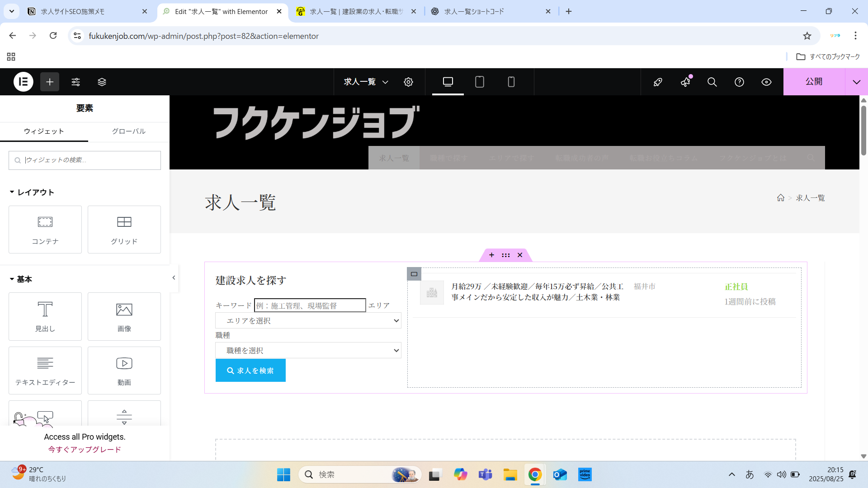Image resolution: width=868 pixels, height=488 pixels.
Task: Switch to tablet responsive view
Action: pos(480,82)
